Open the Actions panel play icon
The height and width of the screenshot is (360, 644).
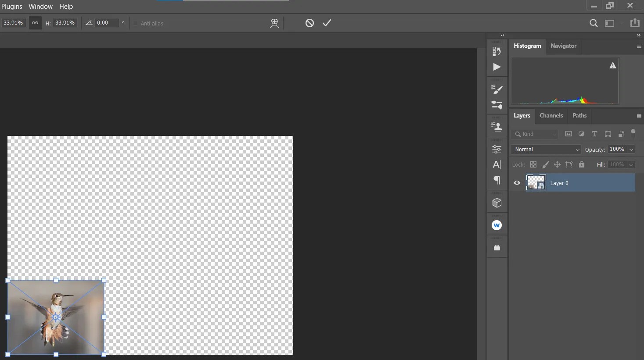click(496, 67)
